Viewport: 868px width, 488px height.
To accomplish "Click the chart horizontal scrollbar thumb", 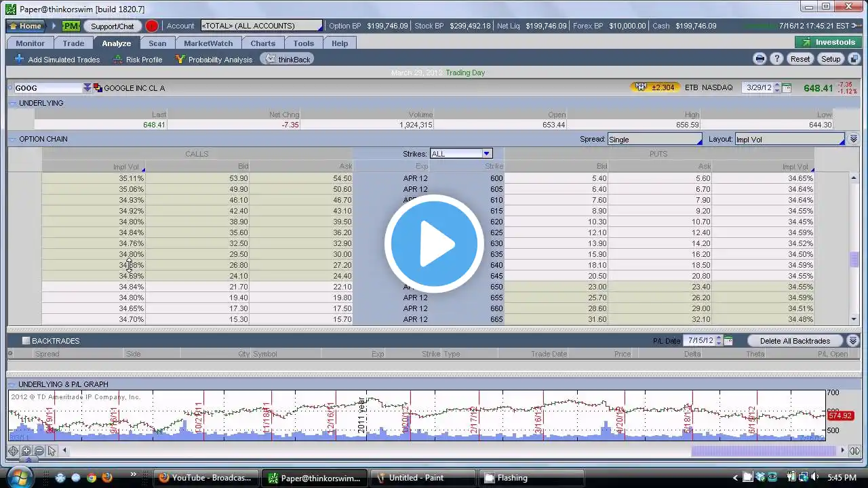I will tap(765, 451).
